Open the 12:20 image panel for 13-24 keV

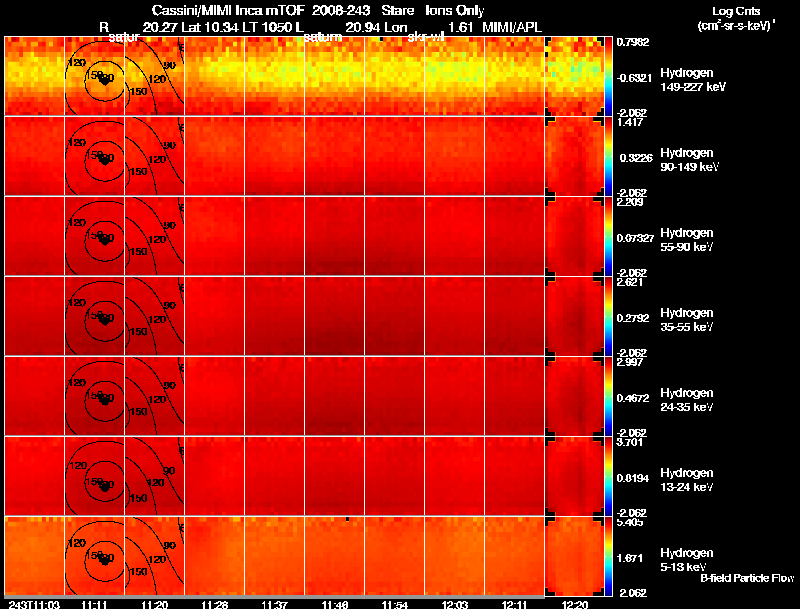[x=574, y=477]
